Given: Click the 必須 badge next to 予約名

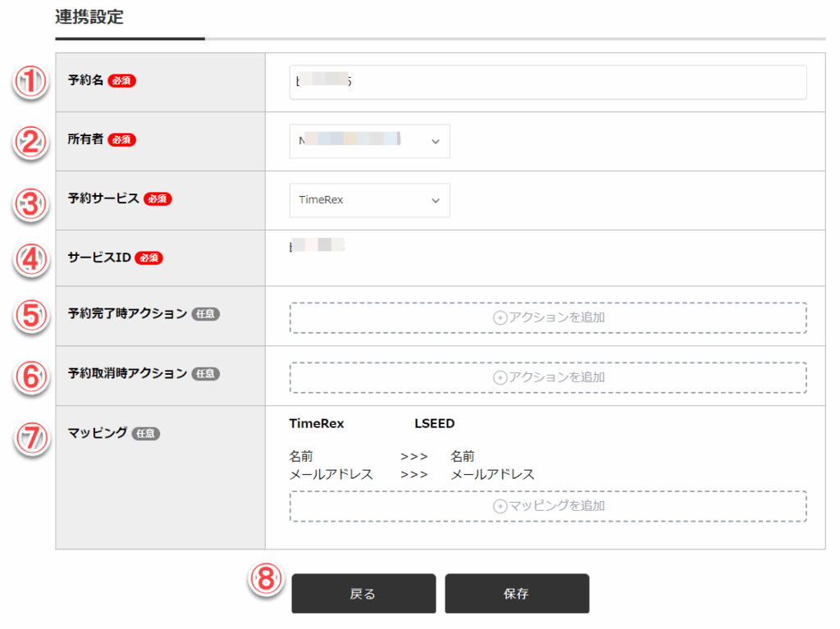Looking at the screenshot, I should 121,80.
